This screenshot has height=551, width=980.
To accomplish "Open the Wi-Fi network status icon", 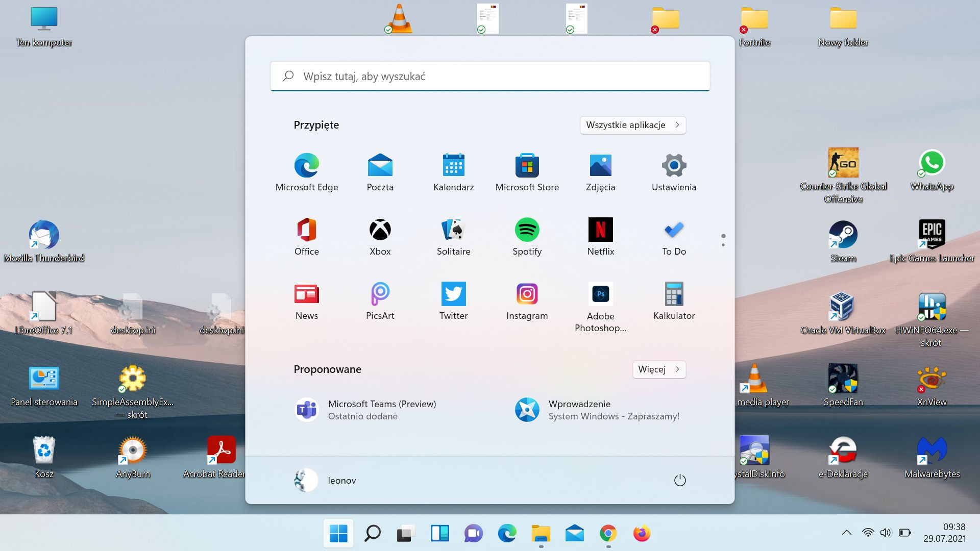I will (868, 533).
